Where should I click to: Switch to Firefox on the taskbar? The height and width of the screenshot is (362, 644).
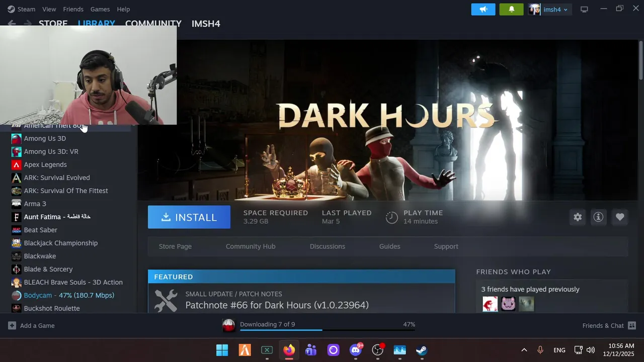(x=289, y=350)
